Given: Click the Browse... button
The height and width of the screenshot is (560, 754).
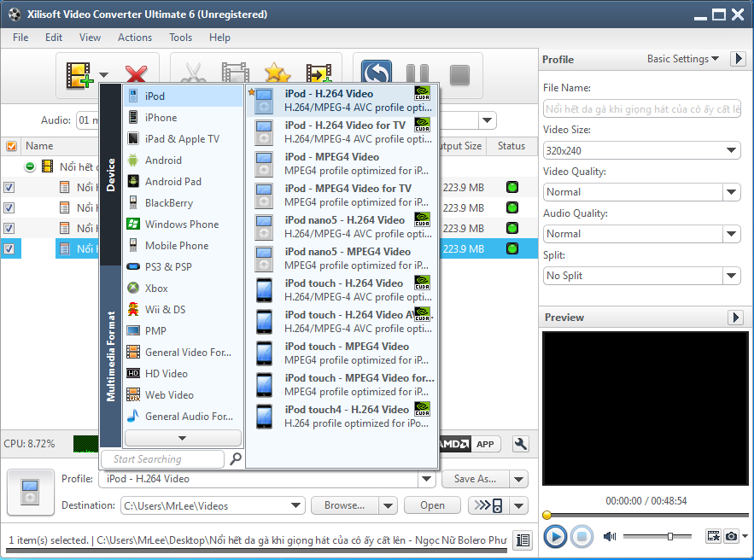Looking at the screenshot, I should pos(345,505).
